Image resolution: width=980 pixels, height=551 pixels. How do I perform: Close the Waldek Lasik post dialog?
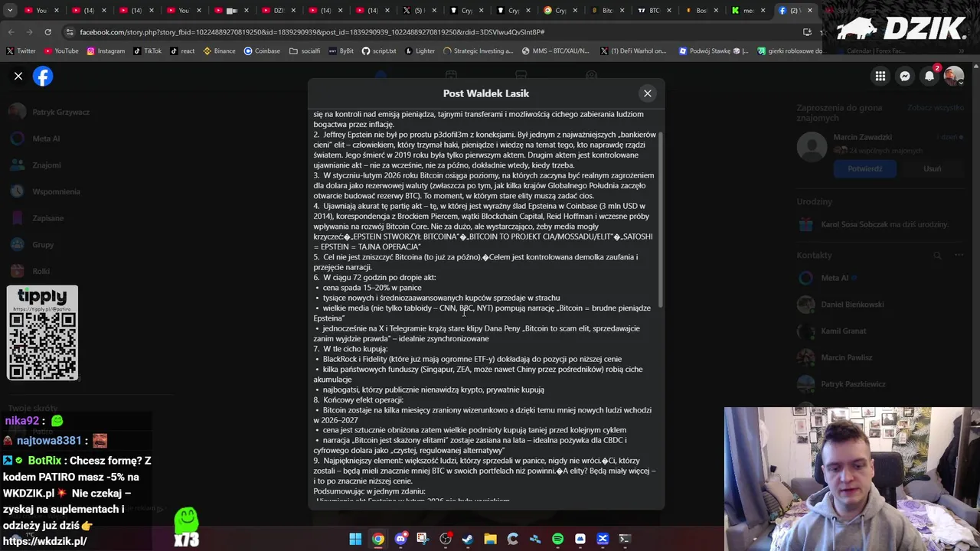[648, 93]
